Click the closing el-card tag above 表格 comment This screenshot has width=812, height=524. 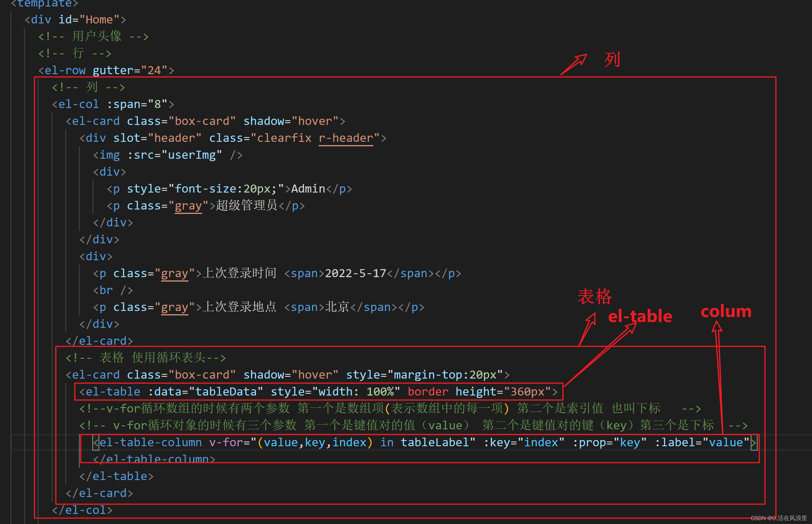(x=99, y=341)
